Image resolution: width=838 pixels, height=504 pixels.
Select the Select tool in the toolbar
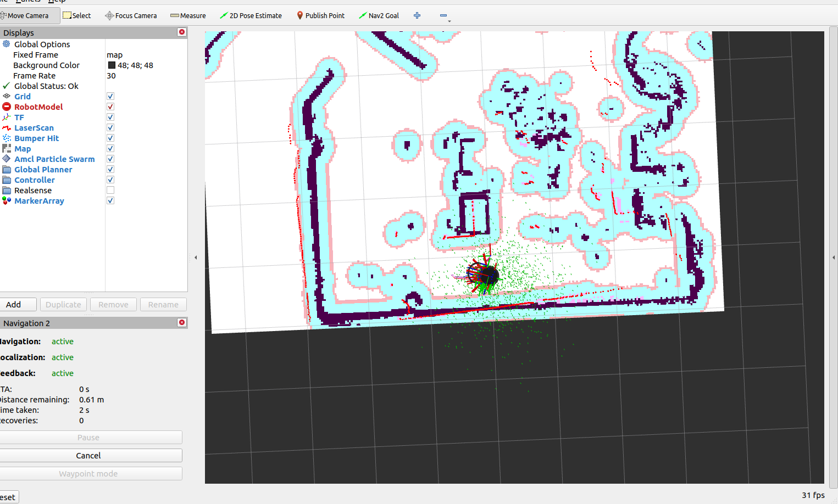tap(76, 15)
